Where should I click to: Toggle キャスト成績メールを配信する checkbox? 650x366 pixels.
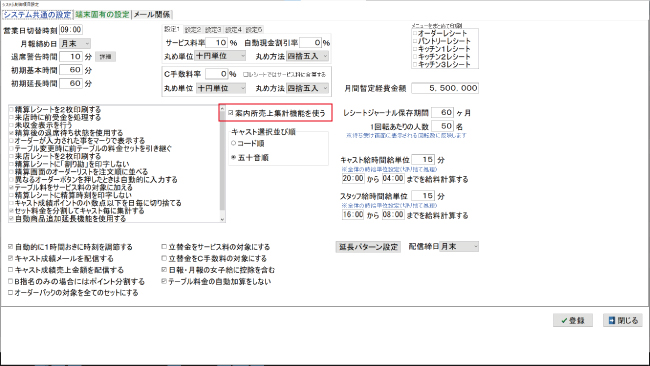tap(61, 258)
